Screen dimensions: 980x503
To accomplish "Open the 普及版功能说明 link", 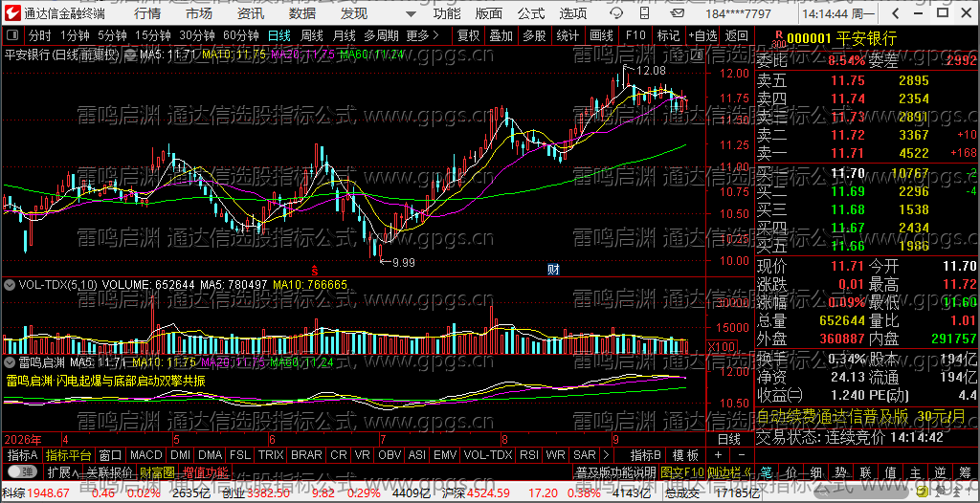I will click(x=615, y=471).
